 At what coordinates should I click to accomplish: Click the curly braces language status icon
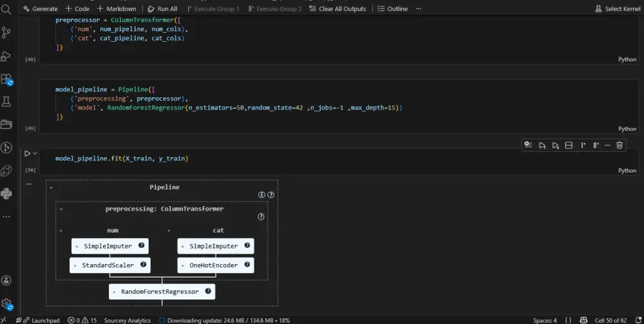(x=568, y=320)
